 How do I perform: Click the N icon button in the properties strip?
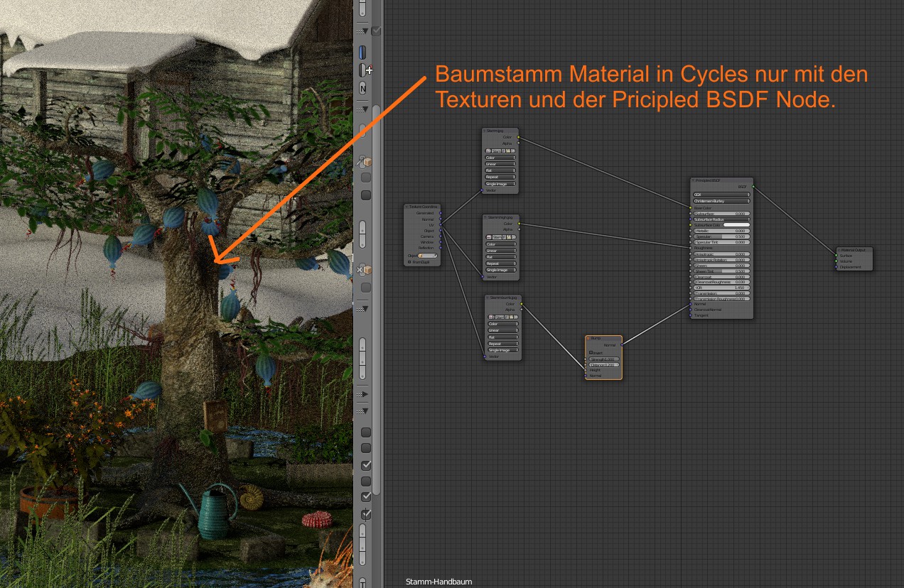[x=362, y=89]
